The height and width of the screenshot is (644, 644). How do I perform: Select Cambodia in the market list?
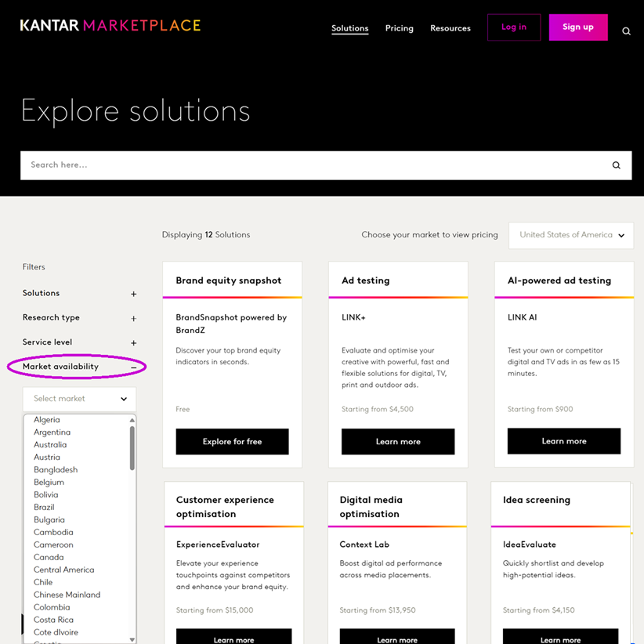point(53,532)
